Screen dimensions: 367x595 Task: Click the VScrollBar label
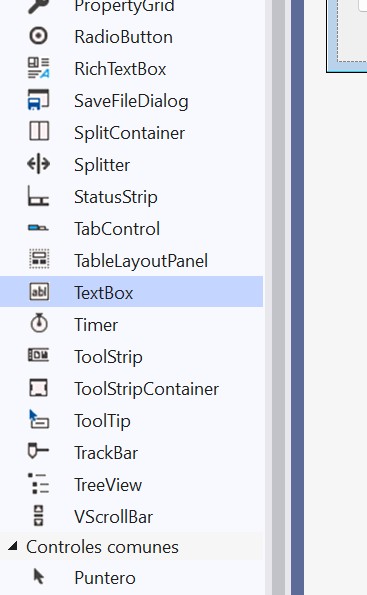(x=113, y=516)
